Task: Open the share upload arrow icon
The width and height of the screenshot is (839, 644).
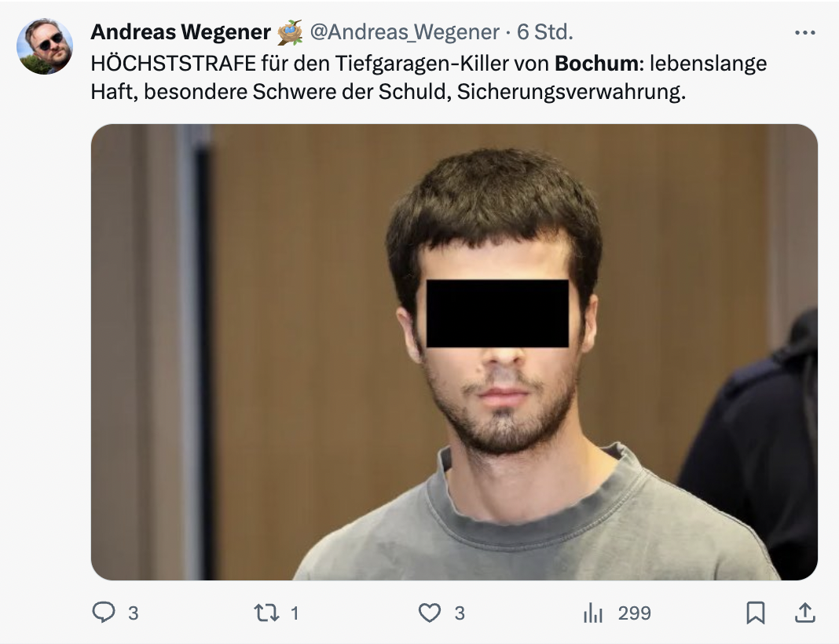Action: [804, 613]
